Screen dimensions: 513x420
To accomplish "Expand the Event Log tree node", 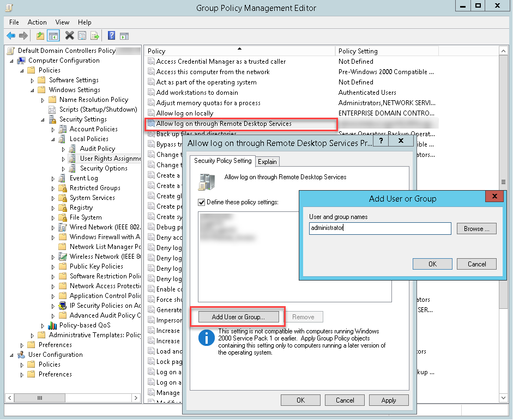I will click(x=53, y=178).
